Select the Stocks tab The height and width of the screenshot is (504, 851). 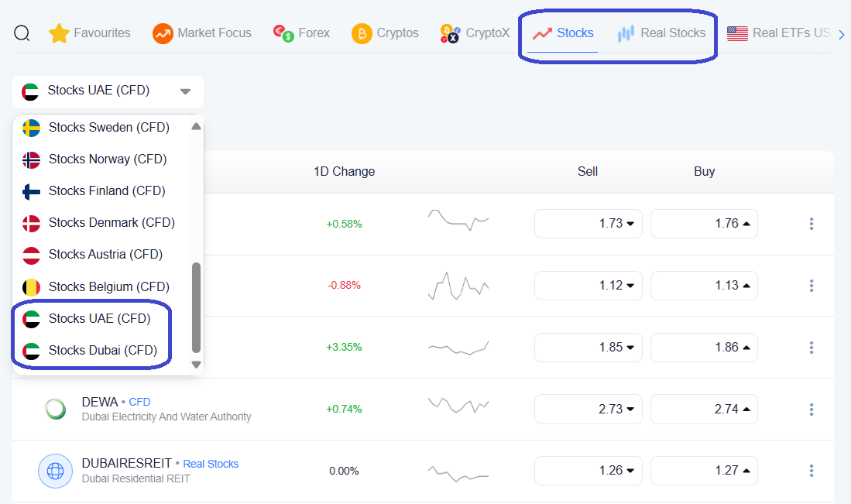pos(571,33)
